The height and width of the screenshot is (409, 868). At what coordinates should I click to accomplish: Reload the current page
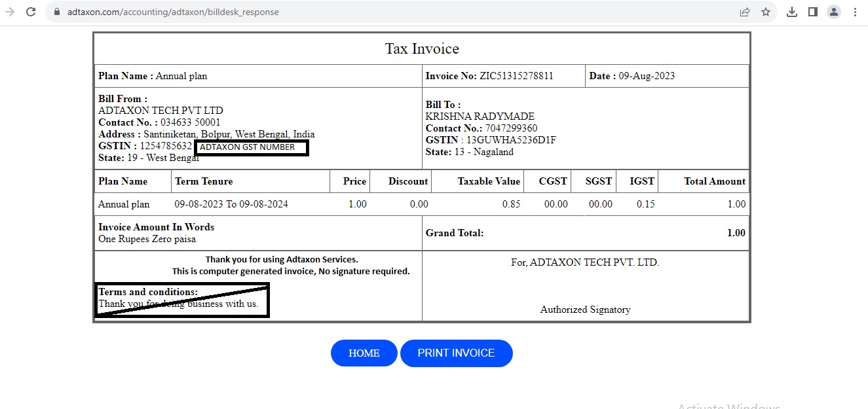click(31, 12)
